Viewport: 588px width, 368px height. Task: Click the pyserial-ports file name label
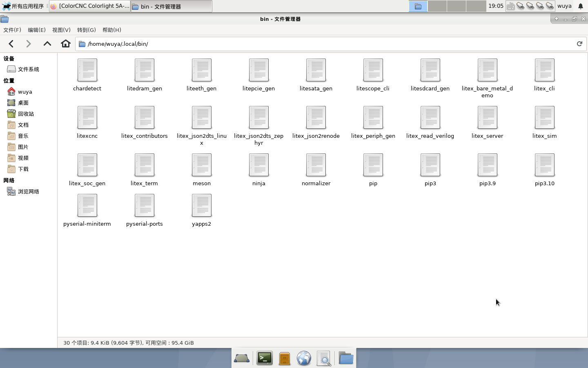click(x=145, y=224)
